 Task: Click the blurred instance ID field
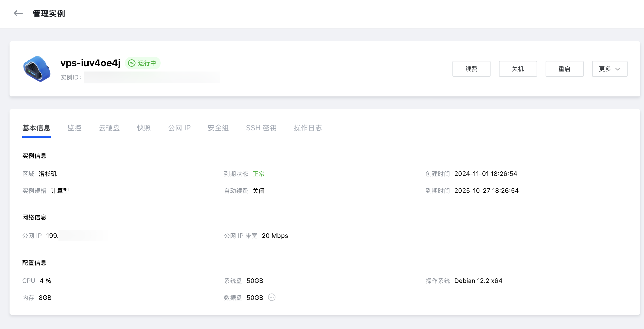(x=152, y=77)
